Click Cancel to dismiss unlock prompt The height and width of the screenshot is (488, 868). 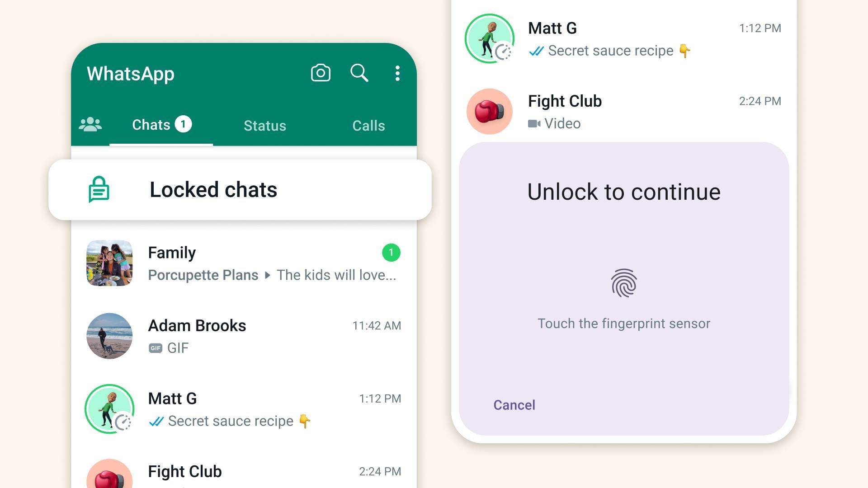point(514,404)
